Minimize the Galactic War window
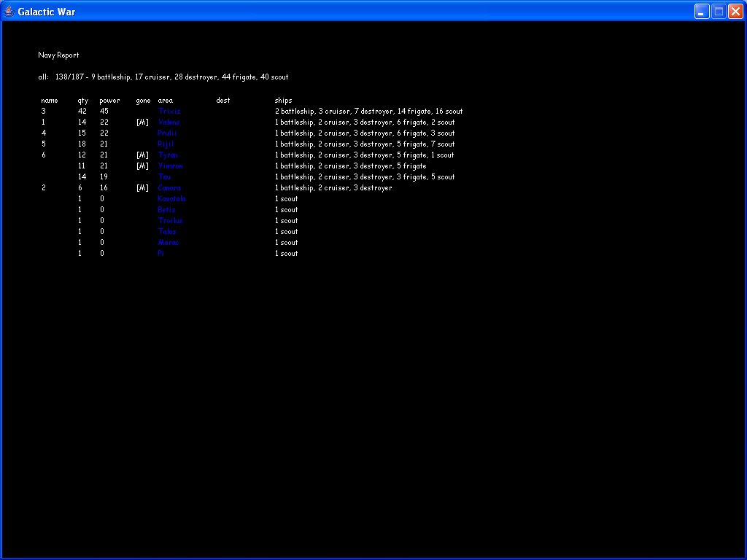 (702, 12)
